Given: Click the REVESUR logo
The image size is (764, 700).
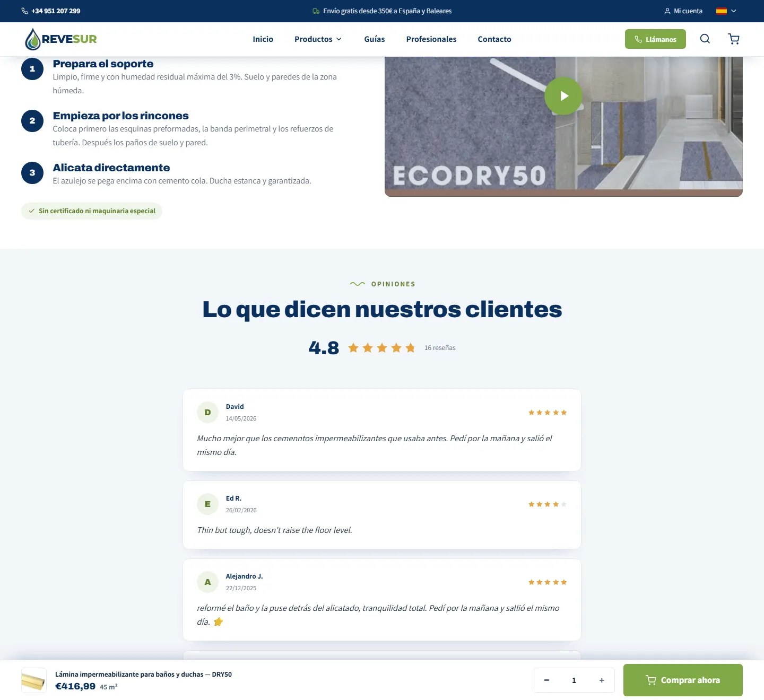Looking at the screenshot, I should pos(60,39).
